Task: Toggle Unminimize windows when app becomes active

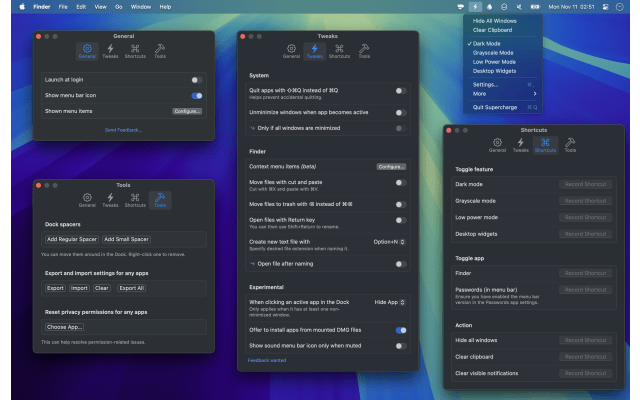Action: pos(400,112)
